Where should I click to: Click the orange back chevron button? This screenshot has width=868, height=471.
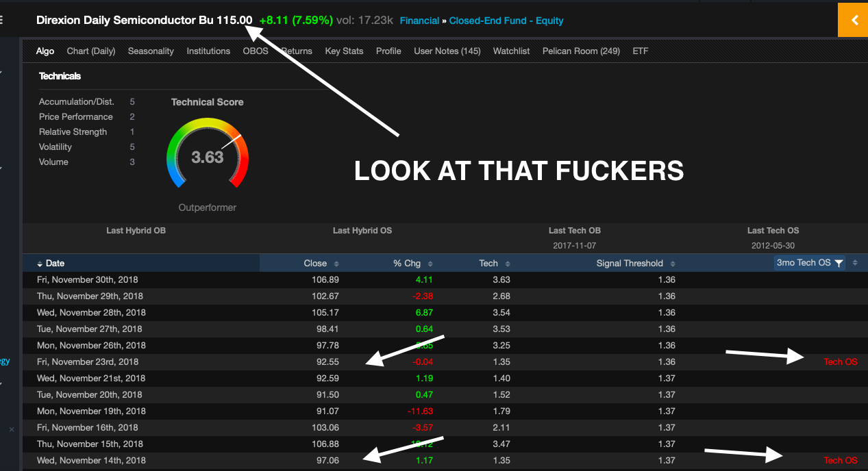point(853,20)
